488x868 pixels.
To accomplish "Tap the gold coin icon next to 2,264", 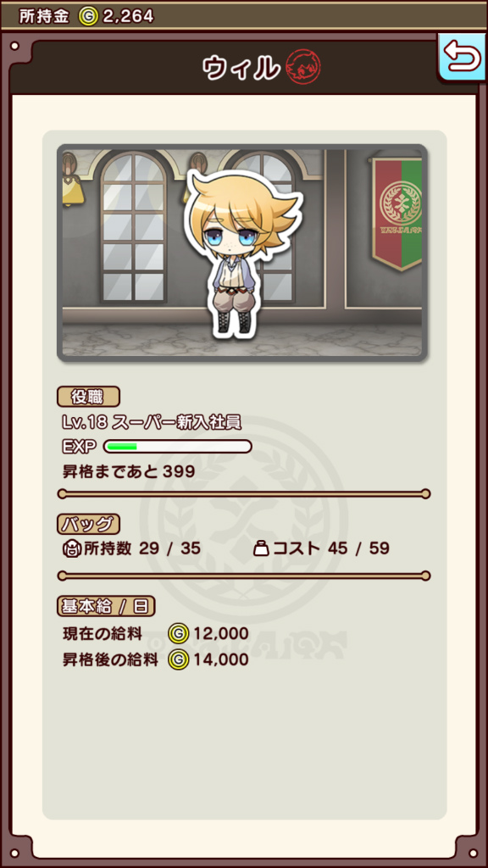I will point(88,17).
